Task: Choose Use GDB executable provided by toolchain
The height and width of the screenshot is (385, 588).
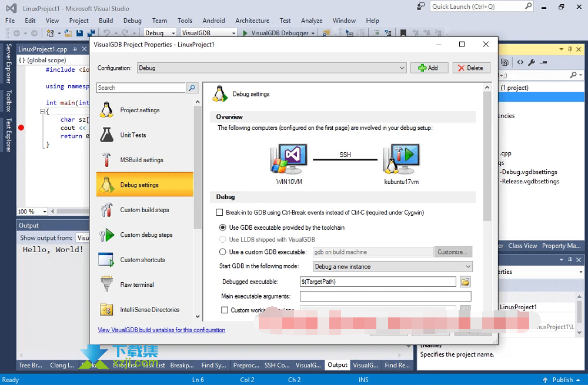Action: click(223, 227)
